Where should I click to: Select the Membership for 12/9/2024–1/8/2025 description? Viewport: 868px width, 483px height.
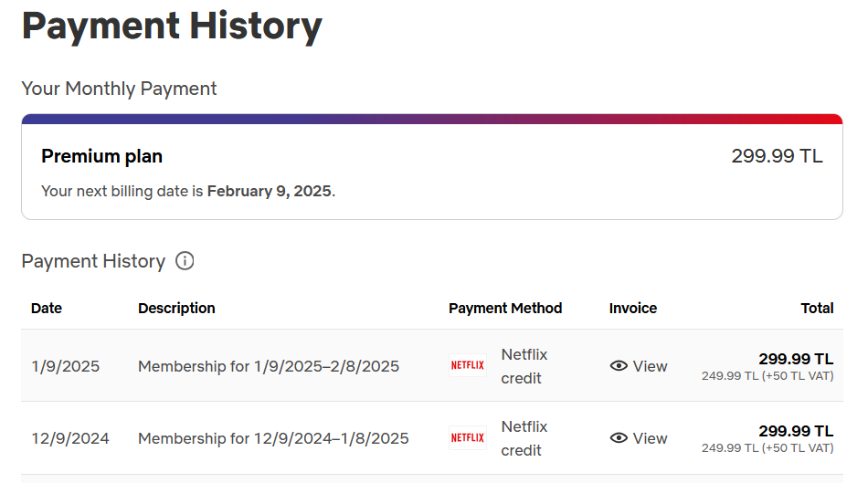273,438
